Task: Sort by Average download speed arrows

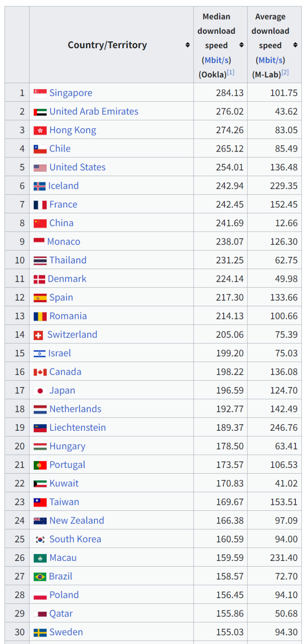Action: tap(295, 45)
